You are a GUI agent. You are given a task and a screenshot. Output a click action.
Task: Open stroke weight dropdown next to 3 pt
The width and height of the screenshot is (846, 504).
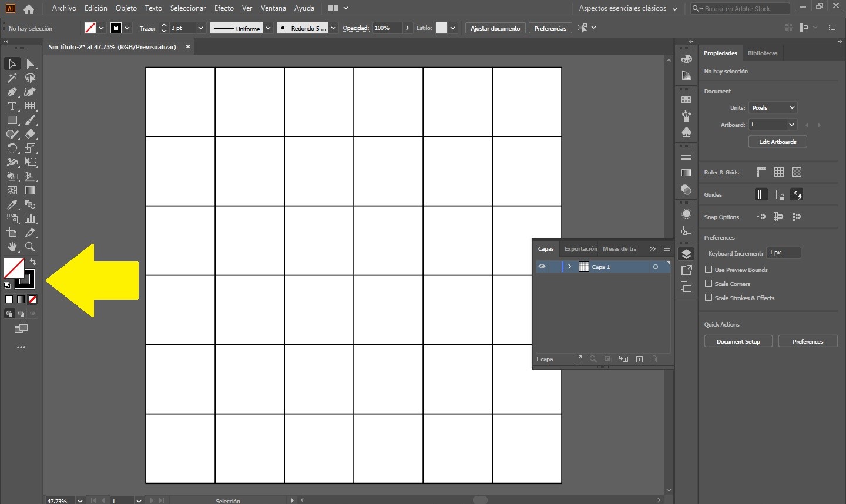[x=200, y=28]
